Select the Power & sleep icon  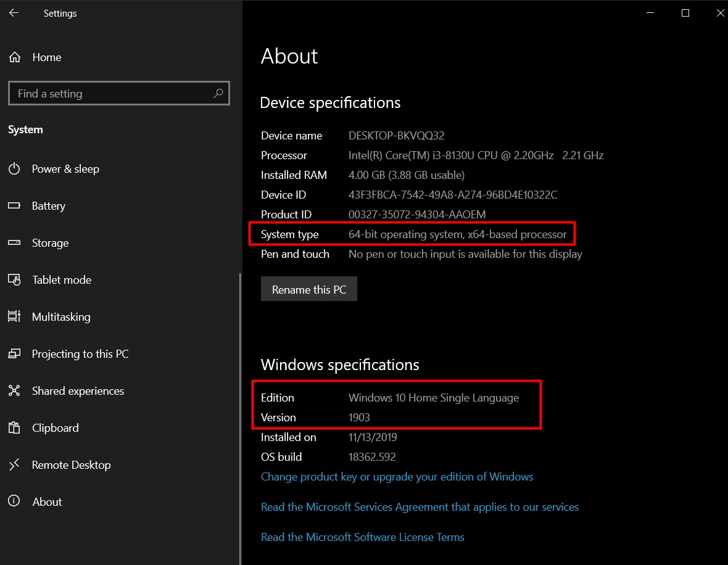14,168
